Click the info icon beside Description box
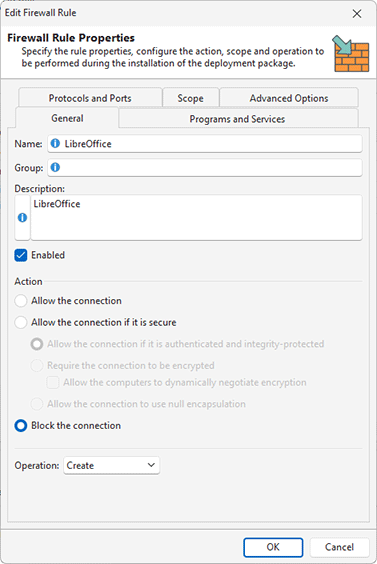 tap(22, 218)
